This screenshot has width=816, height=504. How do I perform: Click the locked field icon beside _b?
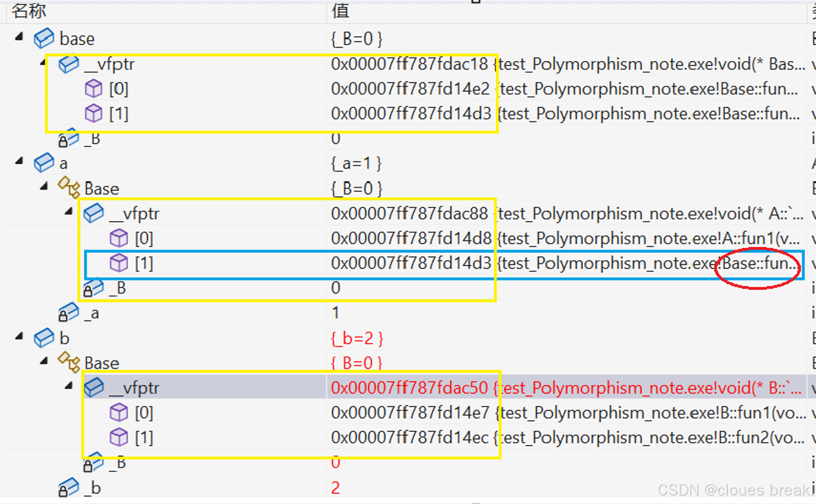[68, 488]
